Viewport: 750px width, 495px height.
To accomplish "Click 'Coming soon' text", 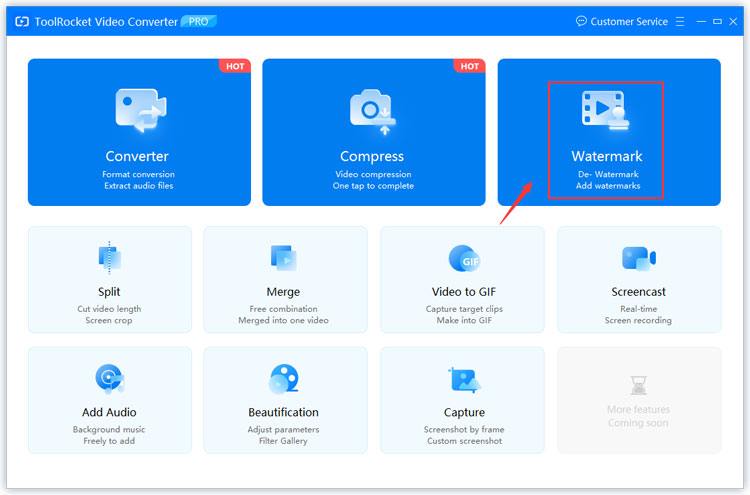I will (638, 423).
